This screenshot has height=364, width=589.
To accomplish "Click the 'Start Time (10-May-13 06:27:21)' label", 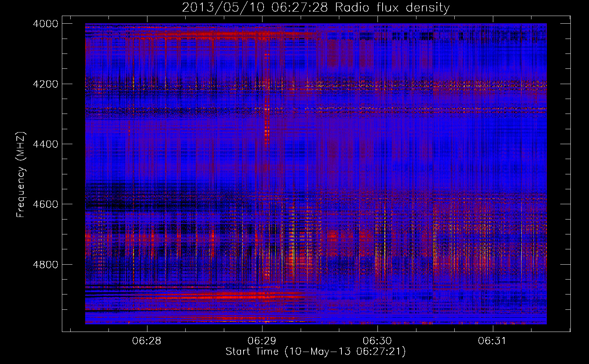I will click(x=316, y=352).
